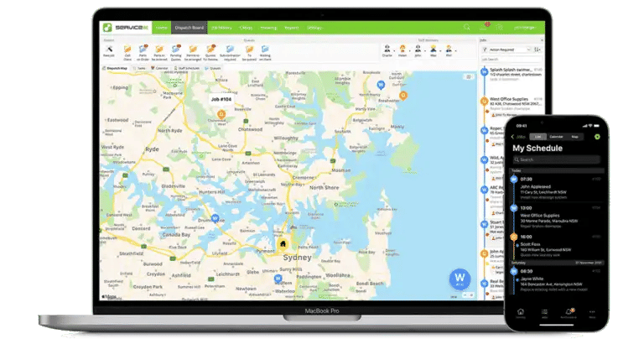
Task: Switch to the Tasks tab
Action: 140,68
